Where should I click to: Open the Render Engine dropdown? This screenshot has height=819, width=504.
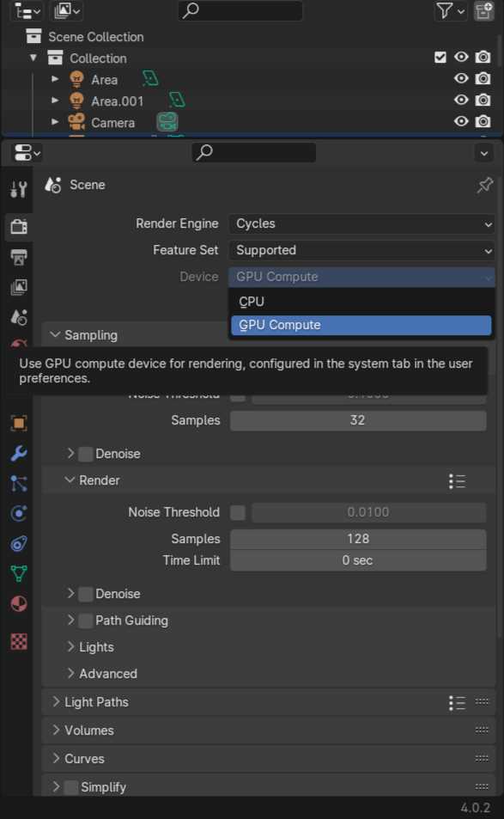click(361, 223)
